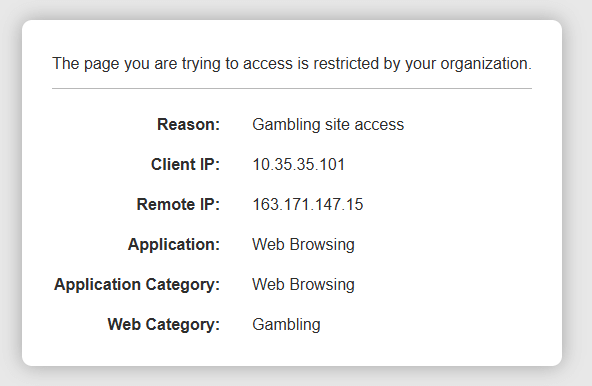Click the horizontal divider under the heading

click(292, 88)
